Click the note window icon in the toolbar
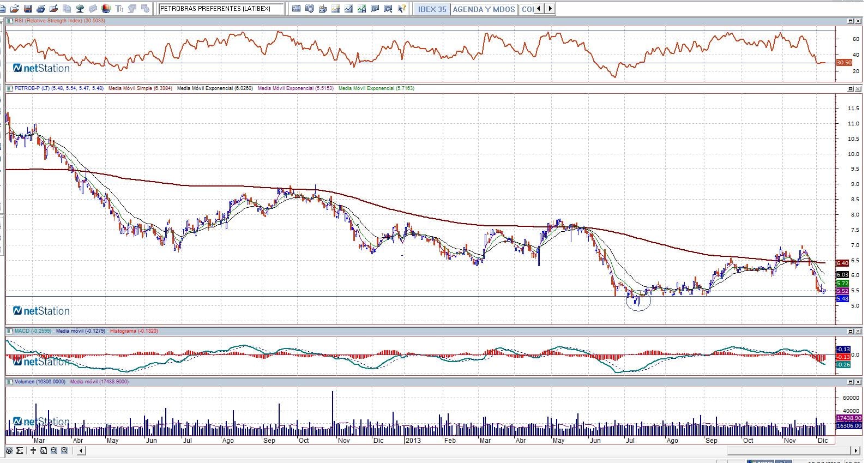The image size is (868, 463). click(x=375, y=9)
